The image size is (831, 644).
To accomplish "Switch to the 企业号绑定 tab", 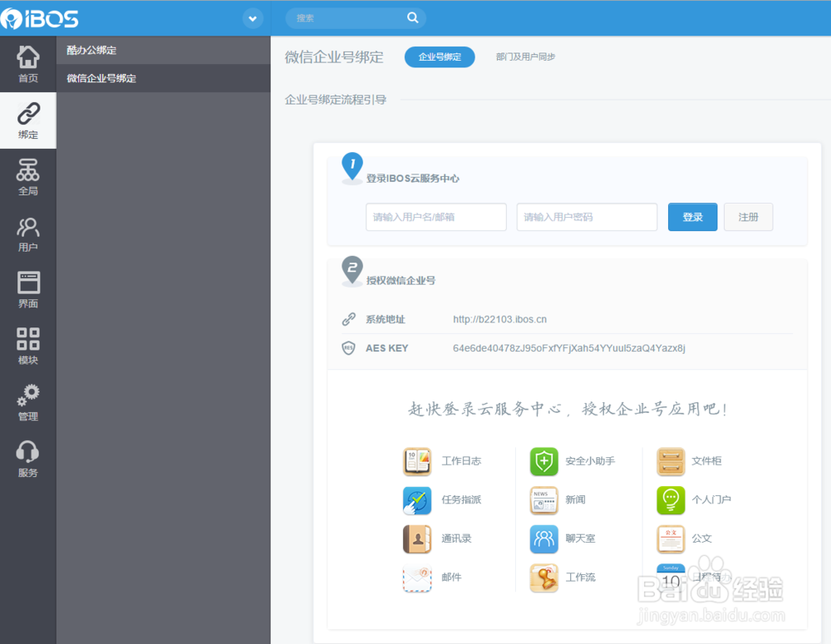I will 440,57.
